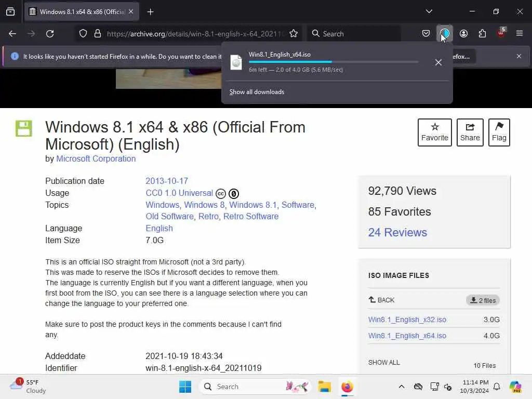Open the Retro Software topic link
532x399 pixels.
(x=251, y=217)
